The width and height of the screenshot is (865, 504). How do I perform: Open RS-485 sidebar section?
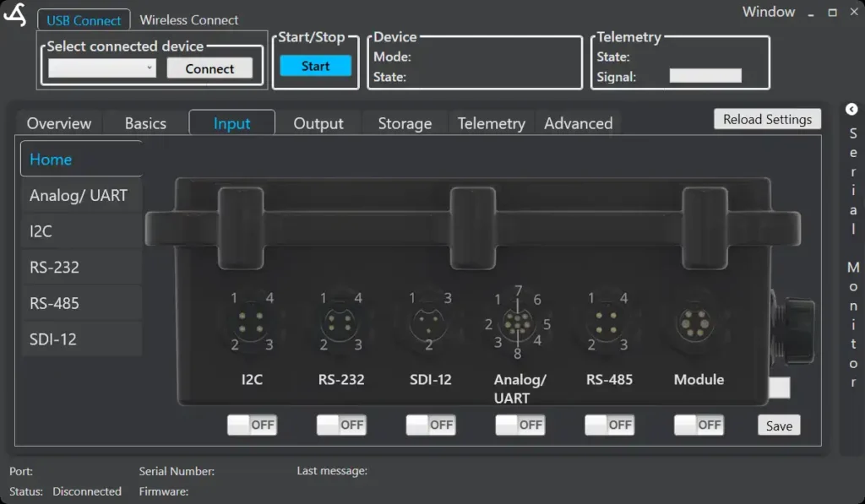pyautogui.click(x=82, y=303)
